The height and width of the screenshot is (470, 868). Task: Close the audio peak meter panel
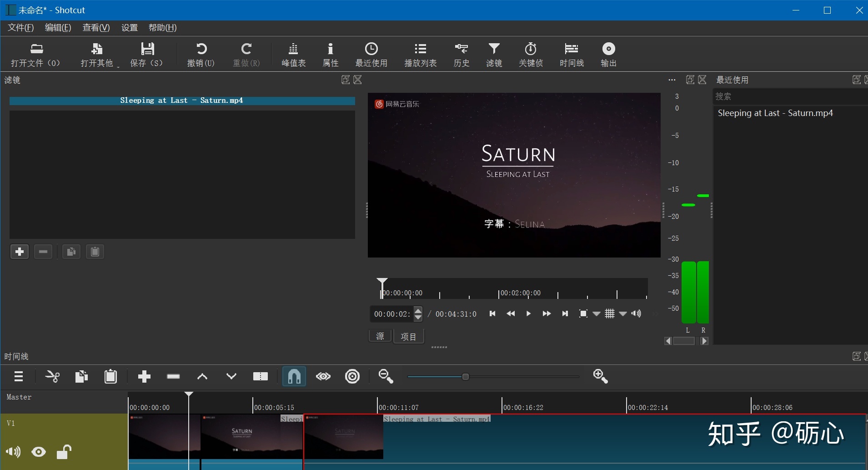point(702,80)
